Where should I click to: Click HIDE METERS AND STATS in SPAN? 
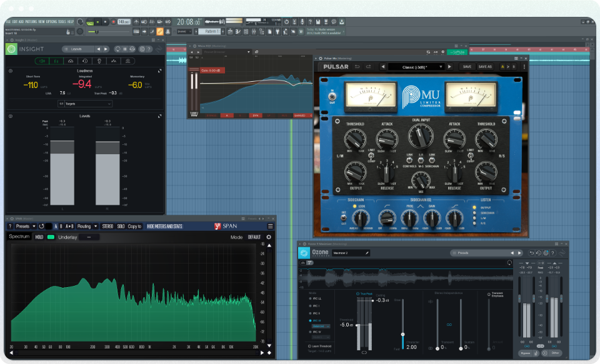(x=165, y=226)
